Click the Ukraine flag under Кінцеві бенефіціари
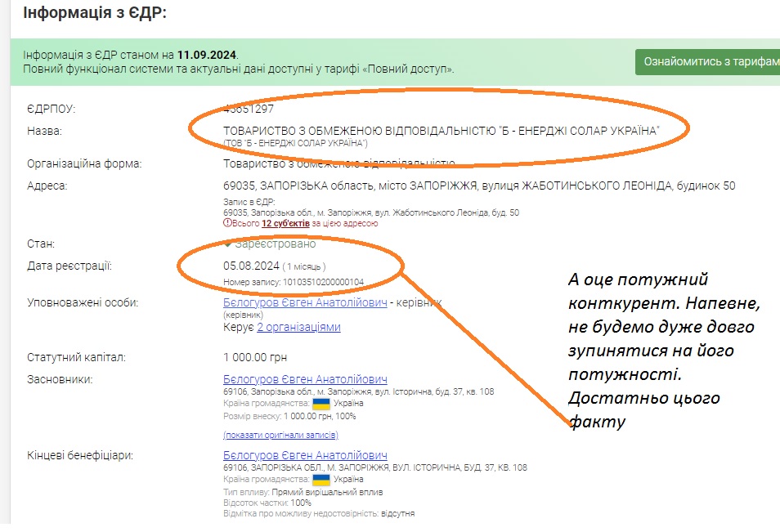The height and width of the screenshot is (532, 780). pos(321,480)
